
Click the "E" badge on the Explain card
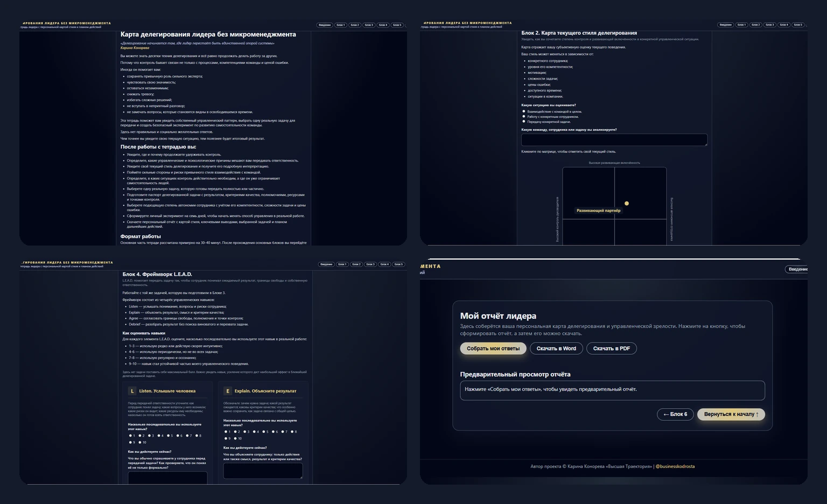[x=228, y=391]
